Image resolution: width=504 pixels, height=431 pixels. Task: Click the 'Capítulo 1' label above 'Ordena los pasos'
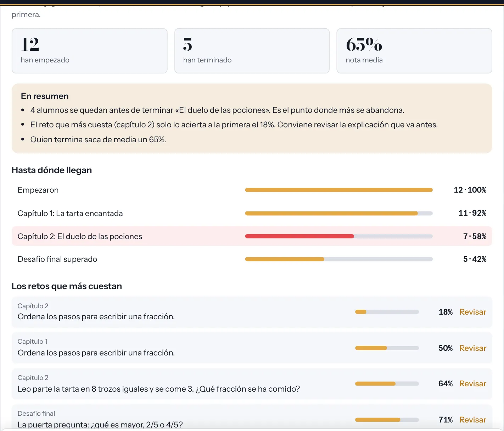click(33, 342)
